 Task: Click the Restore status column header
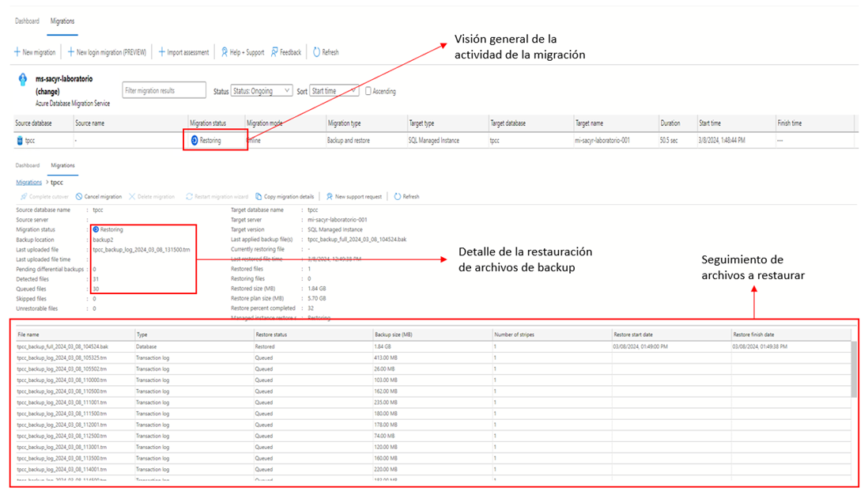[271, 335]
